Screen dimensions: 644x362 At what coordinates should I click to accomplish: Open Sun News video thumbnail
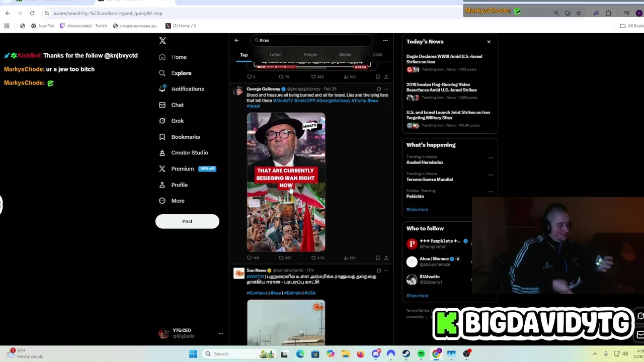[286, 322]
